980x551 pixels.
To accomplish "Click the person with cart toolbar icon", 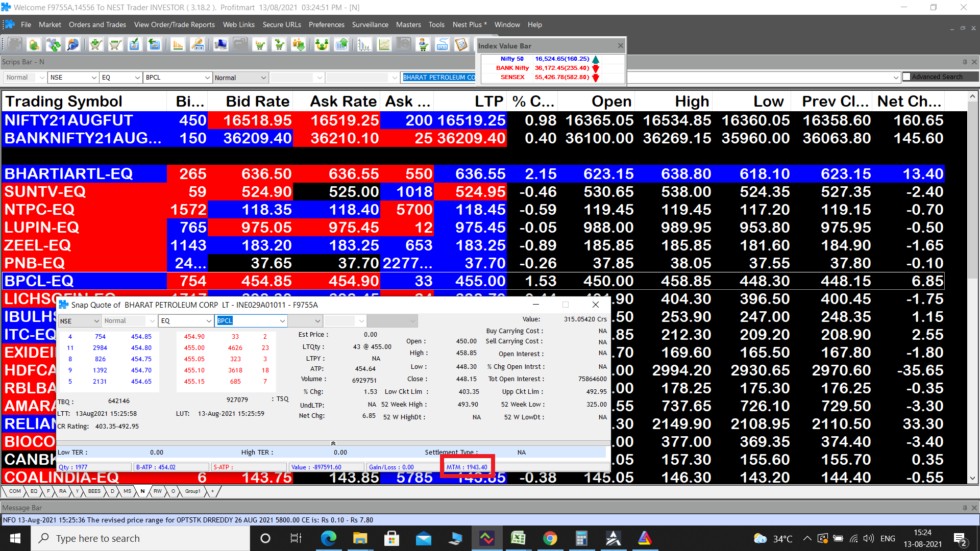I will [423, 45].
